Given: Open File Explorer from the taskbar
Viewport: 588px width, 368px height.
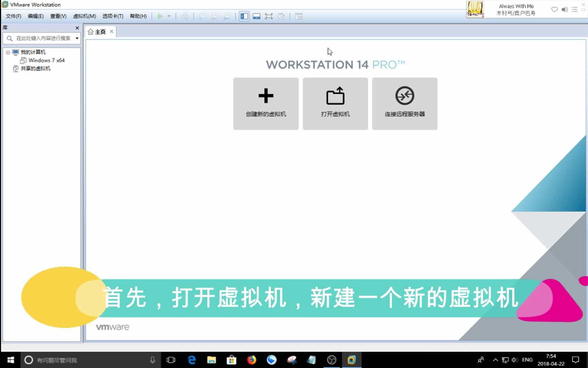Looking at the screenshot, I should click(x=212, y=360).
